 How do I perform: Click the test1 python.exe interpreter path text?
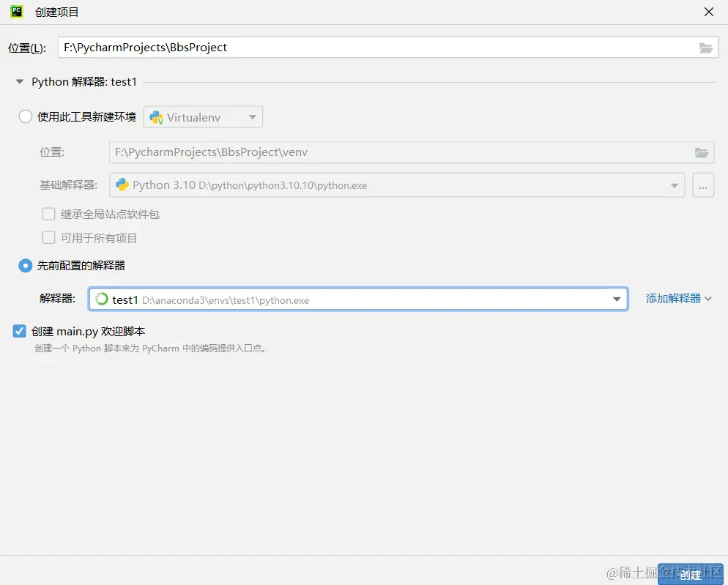pos(226,300)
